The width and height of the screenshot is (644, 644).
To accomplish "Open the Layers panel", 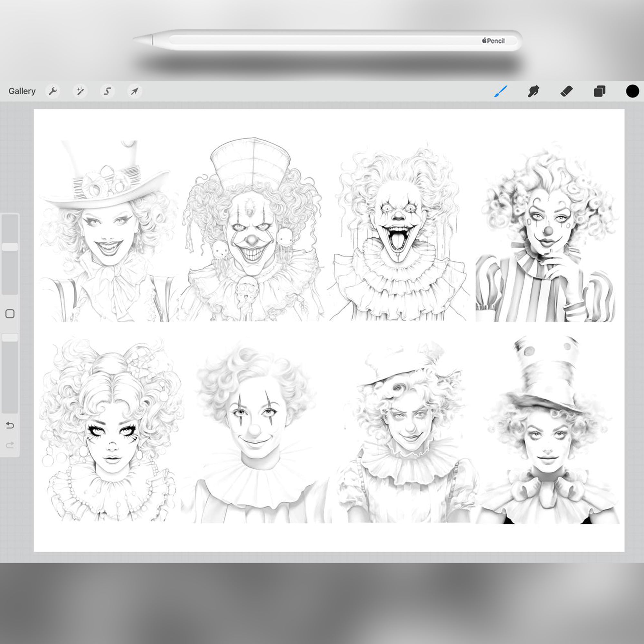I will pyautogui.click(x=600, y=91).
